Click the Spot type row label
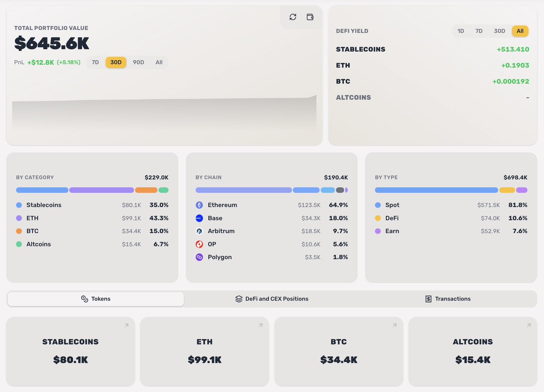Image resolution: width=544 pixels, height=392 pixels. (x=392, y=205)
